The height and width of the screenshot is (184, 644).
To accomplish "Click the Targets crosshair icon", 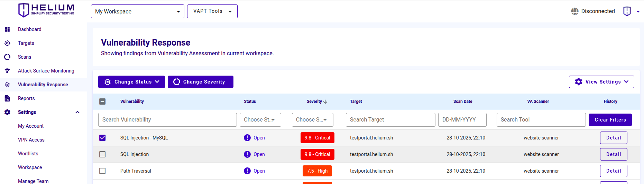I will coord(7,43).
